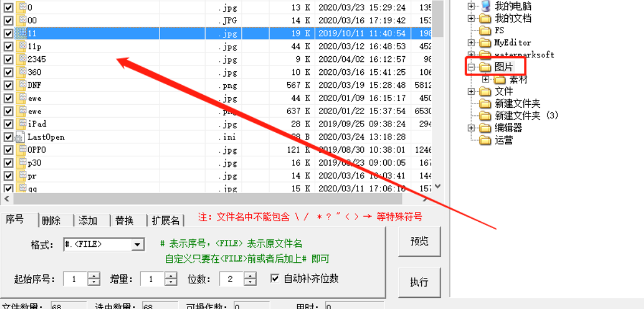Uncheck the checkbox for OPPO
The width and height of the screenshot is (644, 309).
point(8,150)
